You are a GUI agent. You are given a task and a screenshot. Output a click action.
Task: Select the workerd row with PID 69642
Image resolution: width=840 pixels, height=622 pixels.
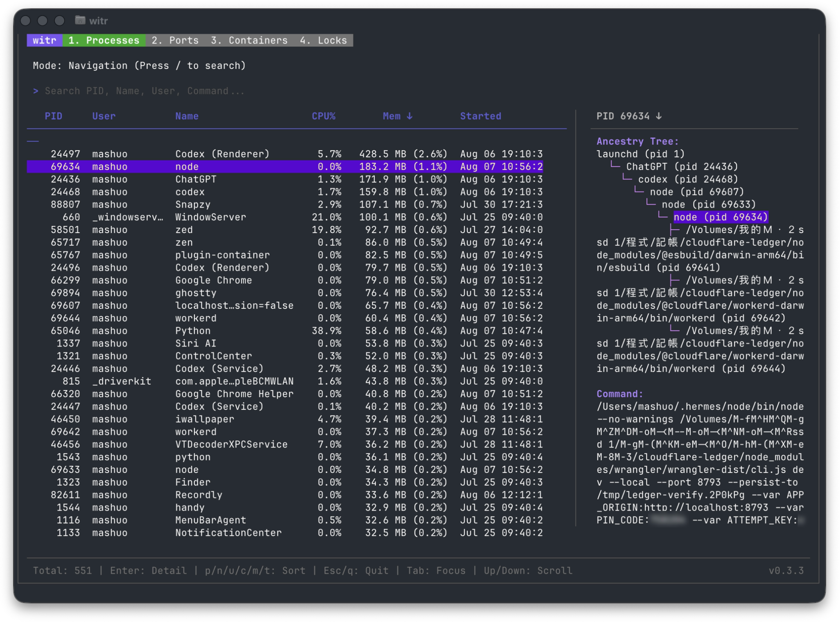[285, 432]
